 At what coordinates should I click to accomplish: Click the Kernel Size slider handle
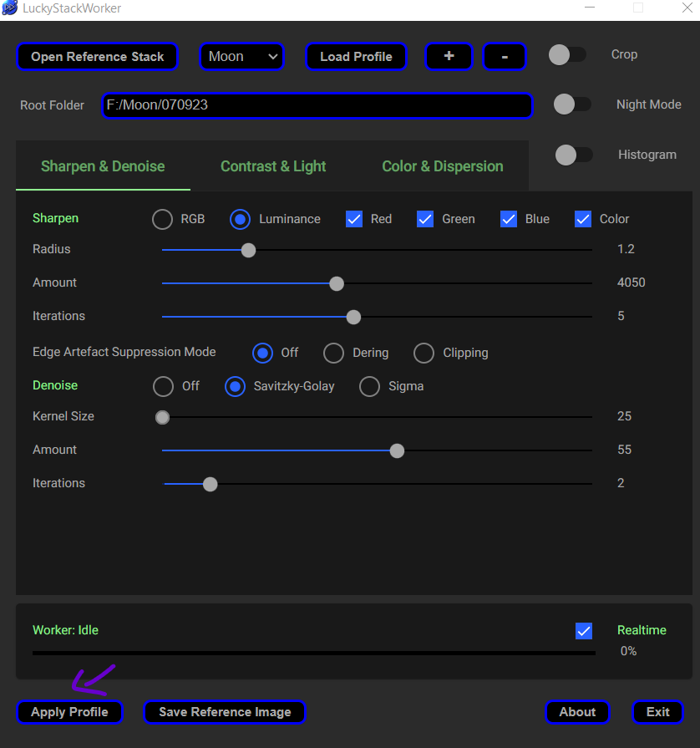pyautogui.click(x=162, y=417)
